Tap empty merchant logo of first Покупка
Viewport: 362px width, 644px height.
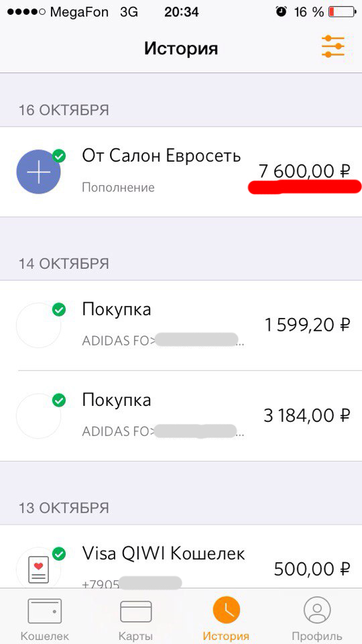(39, 325)
